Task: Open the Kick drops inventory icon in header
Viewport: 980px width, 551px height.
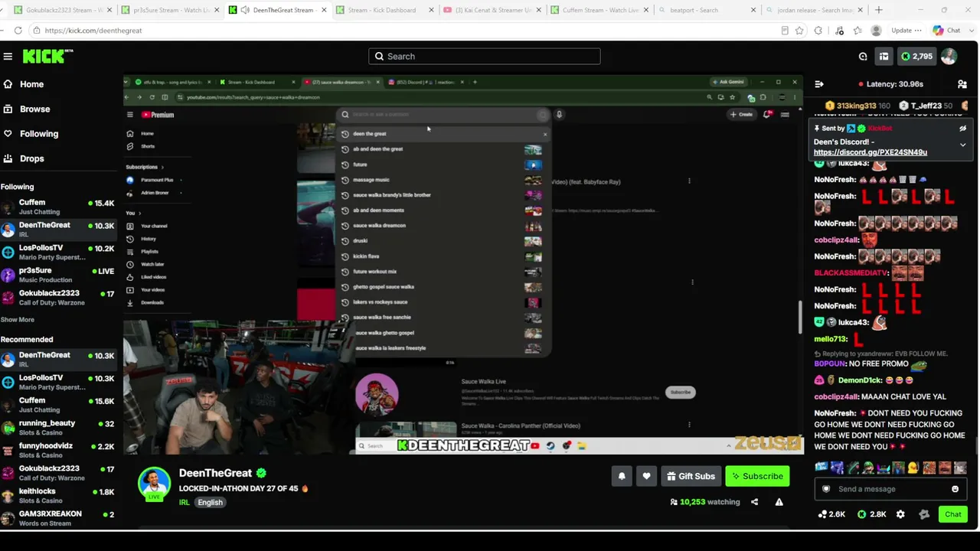Action: [x=884, y=56]
